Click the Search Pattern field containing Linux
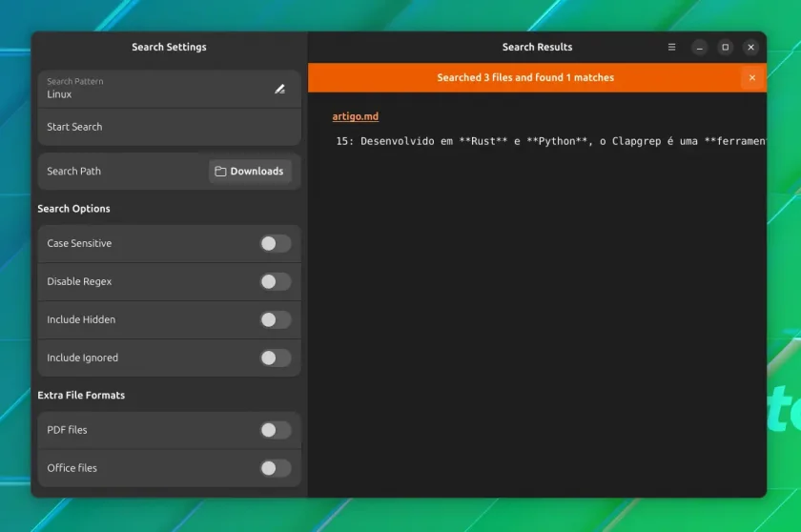 coord(169,89)
